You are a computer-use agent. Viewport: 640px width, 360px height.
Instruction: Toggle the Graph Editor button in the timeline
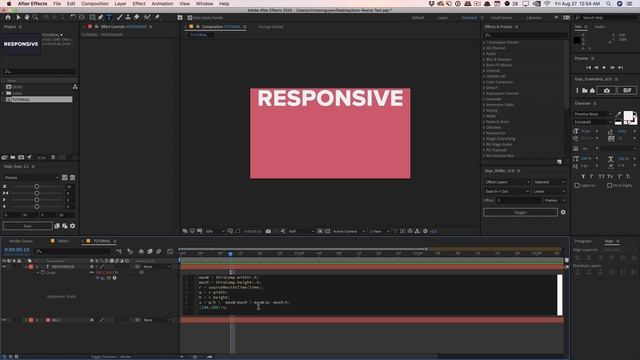(x=170, y=251)
